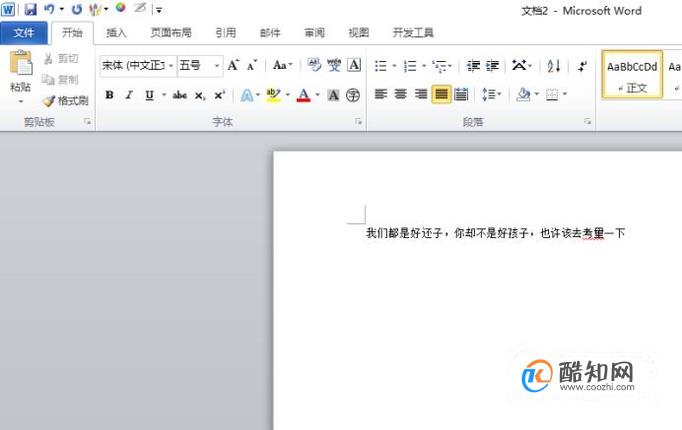
Task: Toggle Bold formatting
Action: 110,95
